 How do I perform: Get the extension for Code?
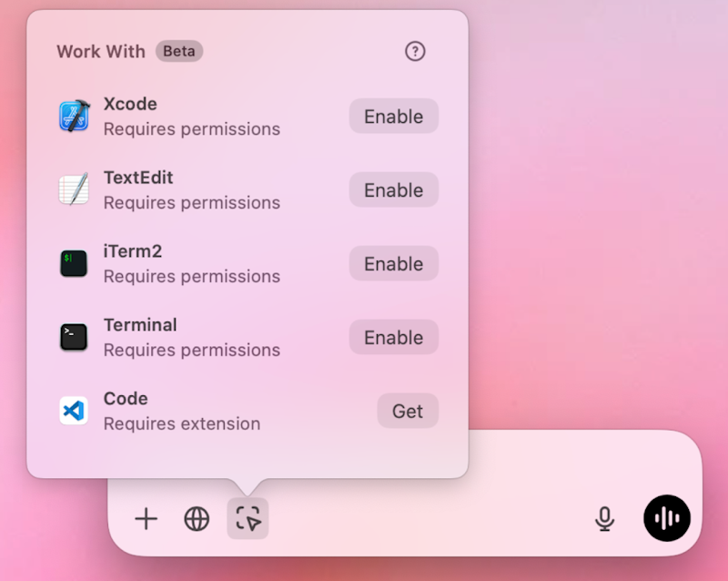[407, 411]
